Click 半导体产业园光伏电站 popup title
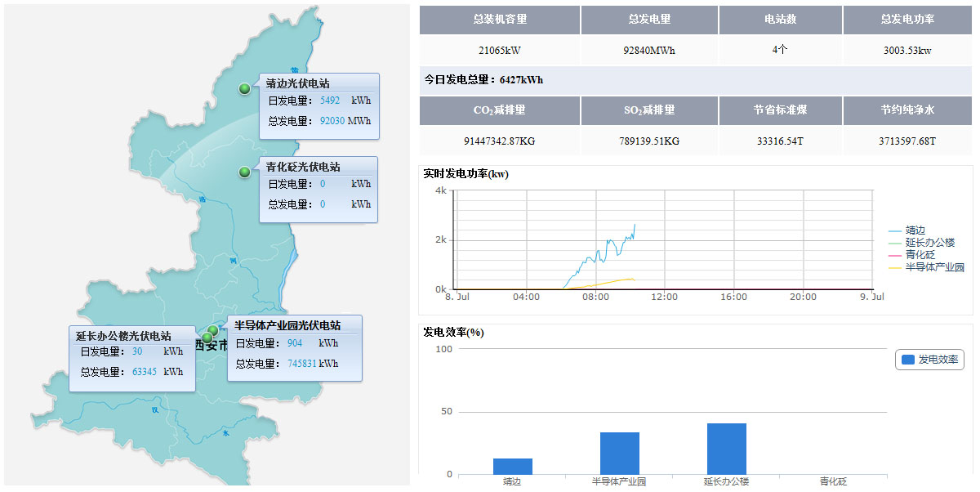980x492 pixels. (287, 325)
